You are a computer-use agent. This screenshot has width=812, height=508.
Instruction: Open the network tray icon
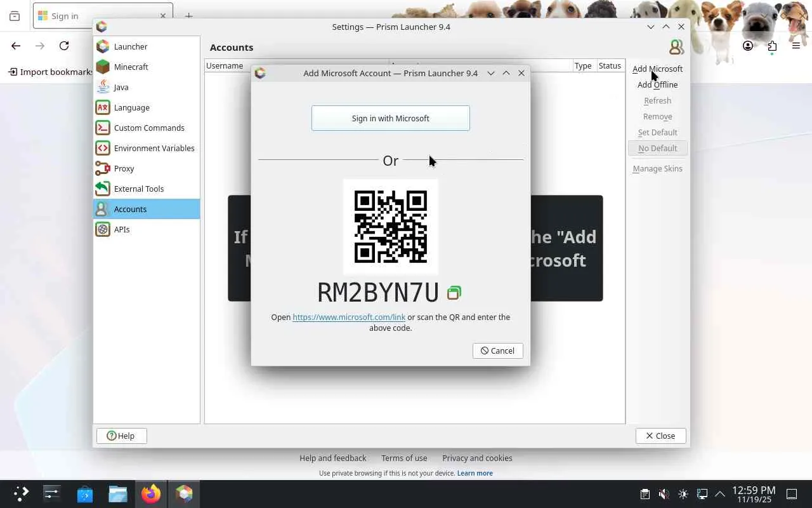point(702,494)
